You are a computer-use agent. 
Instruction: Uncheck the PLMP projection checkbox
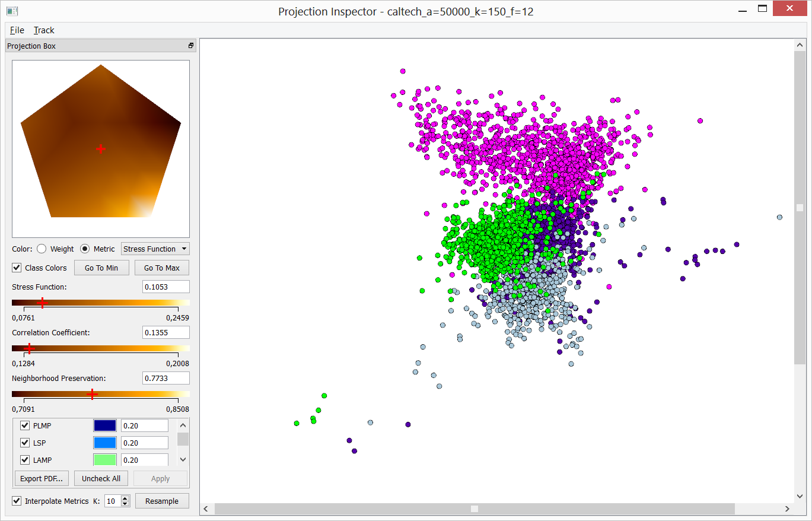pos(25,425)
